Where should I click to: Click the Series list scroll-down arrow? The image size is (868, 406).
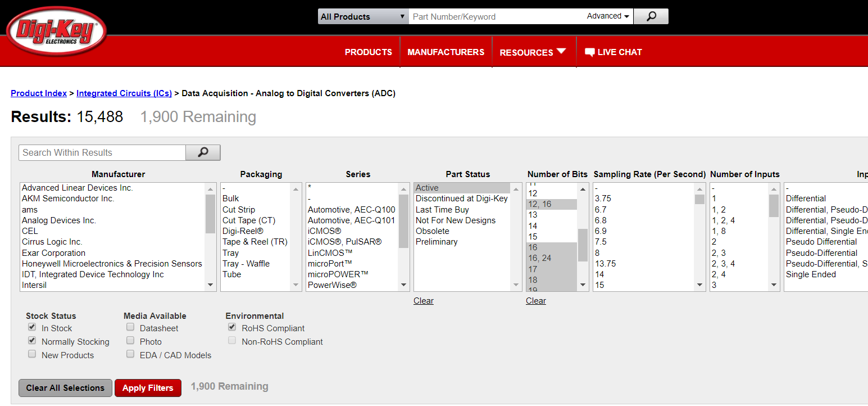click(404, 285)
